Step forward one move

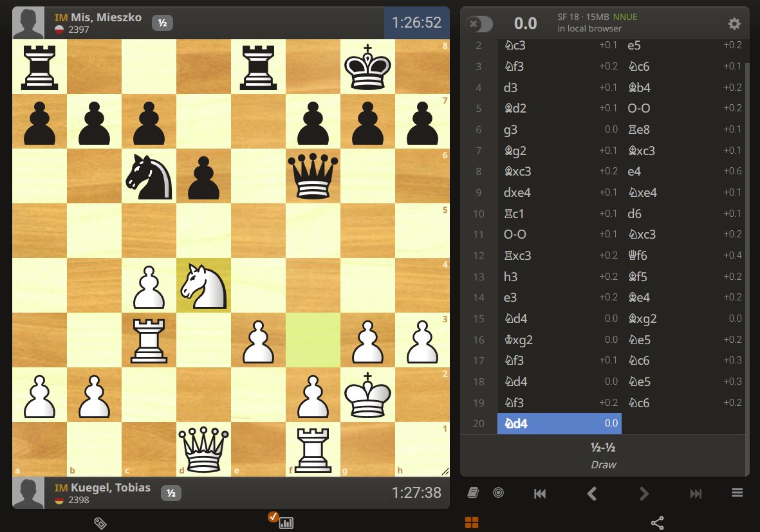644,493
